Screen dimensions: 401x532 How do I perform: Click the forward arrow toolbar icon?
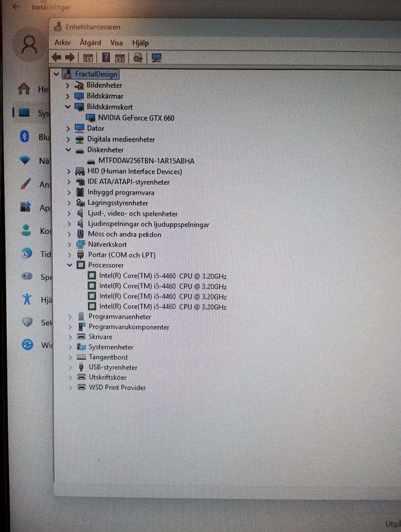tap(69, 58)
